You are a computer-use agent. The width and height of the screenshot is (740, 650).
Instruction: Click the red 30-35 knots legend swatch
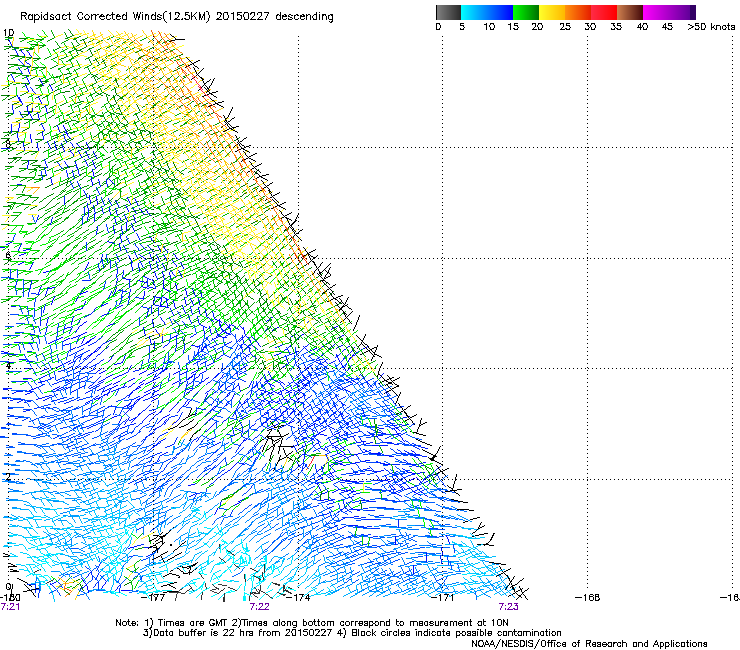[x=604, y=12]
